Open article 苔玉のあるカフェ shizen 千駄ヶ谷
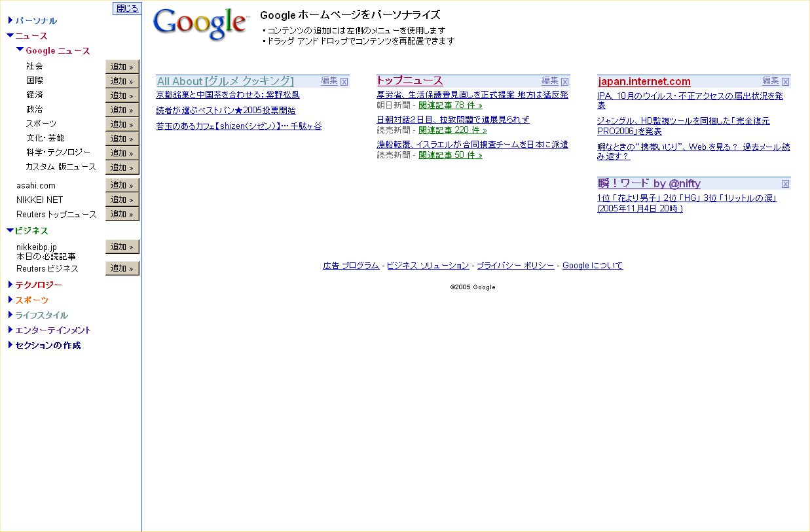Screen dimensions: 810x532 239,126
